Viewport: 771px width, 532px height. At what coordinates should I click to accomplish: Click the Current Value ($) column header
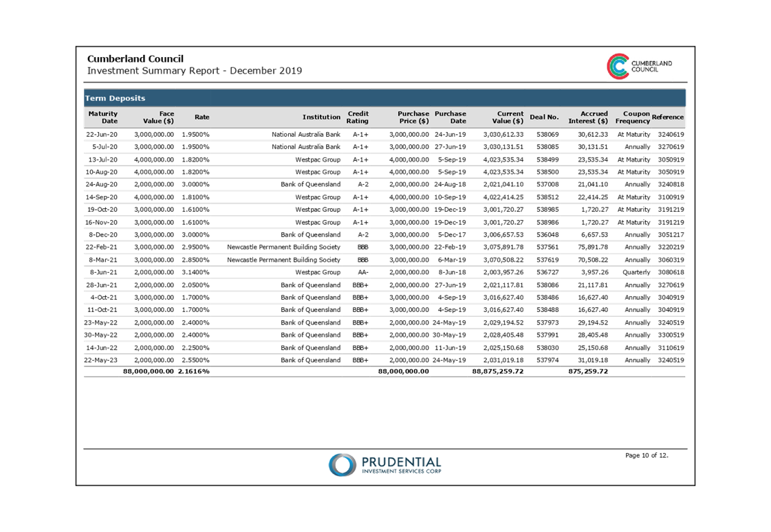[x=508, y=118]
